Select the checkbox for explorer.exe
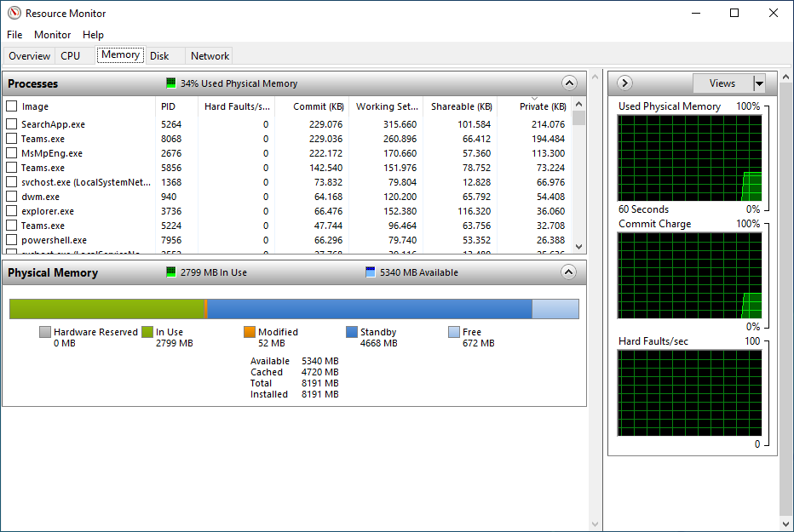This screenshot has width=794, height=532. tap(11, 210)
